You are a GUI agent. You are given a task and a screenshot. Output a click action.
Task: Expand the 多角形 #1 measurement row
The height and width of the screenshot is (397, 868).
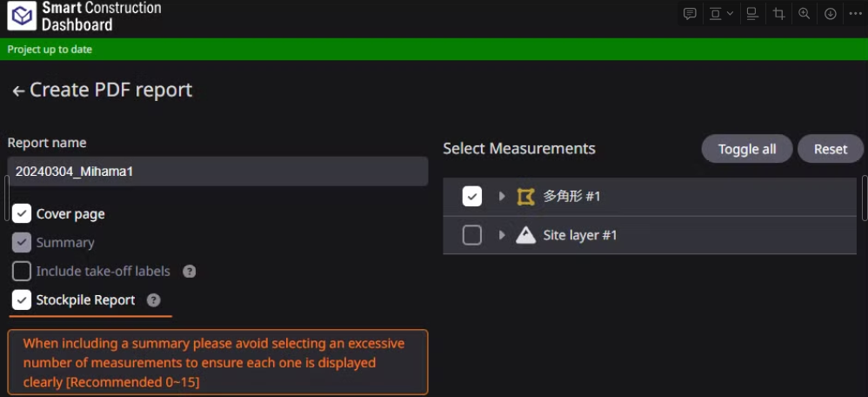click(502, 197)
